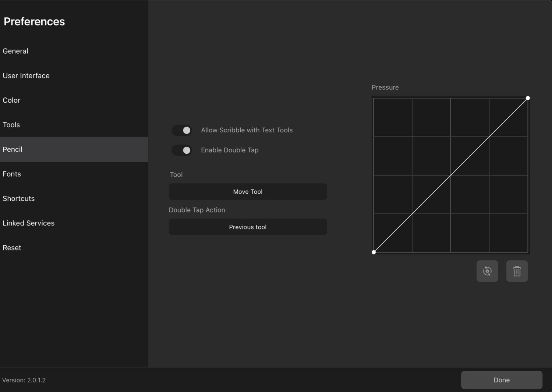Open the General preferences section

tap(74, 51)
